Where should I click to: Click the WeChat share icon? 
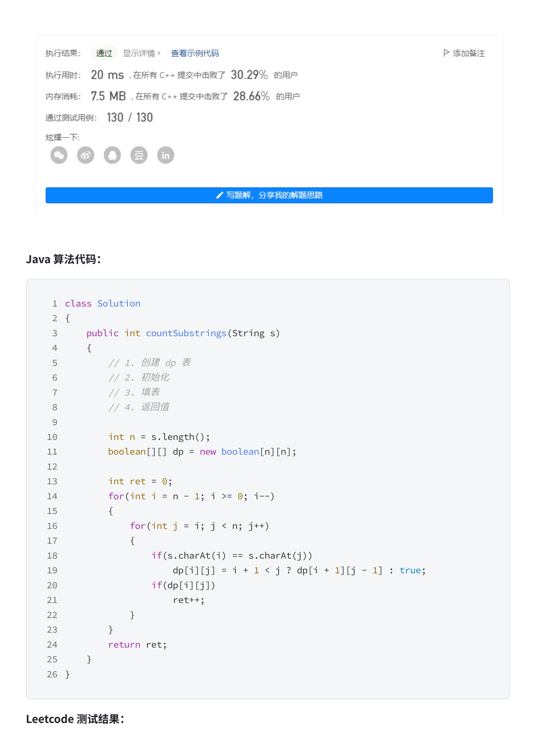pos(59,155)
